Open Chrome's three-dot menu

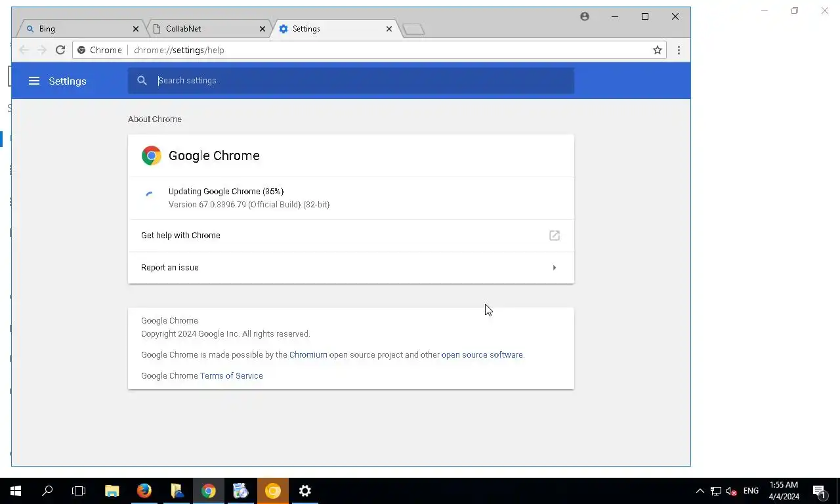click(679, 50)
